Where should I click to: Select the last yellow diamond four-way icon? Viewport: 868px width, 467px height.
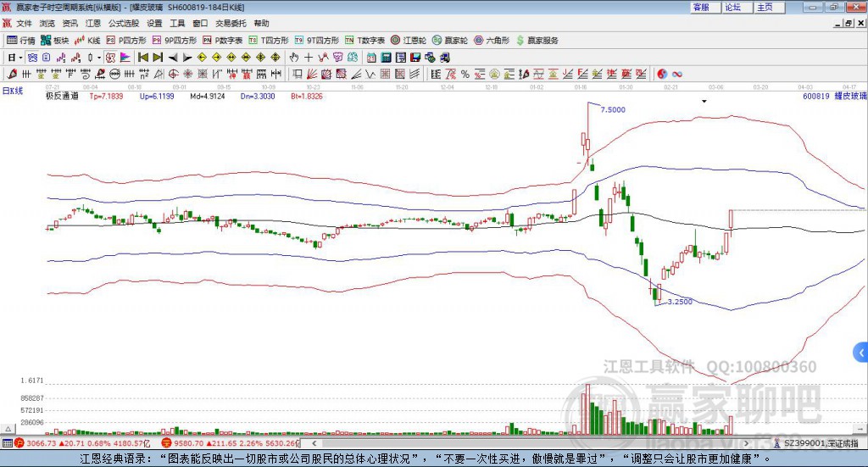[x=275, y=58]
